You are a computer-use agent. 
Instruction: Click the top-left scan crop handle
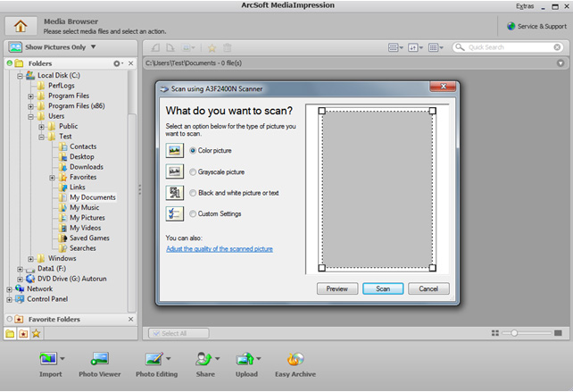(x=321, y=111)
